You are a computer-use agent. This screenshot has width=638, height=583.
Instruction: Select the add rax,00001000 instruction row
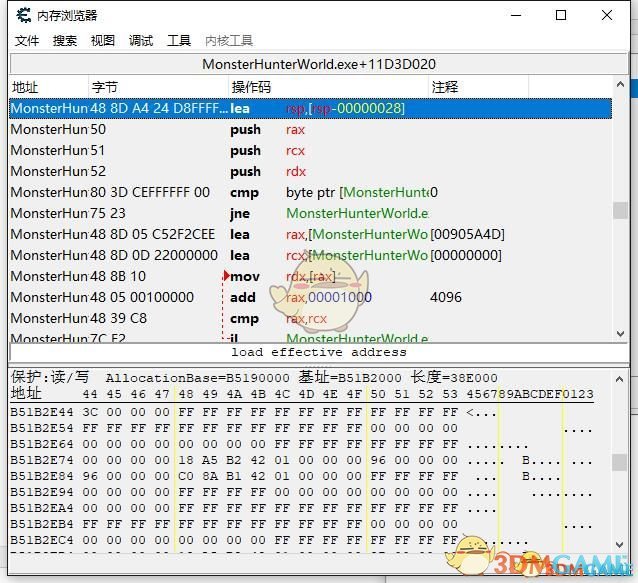[x=310, y=297]
